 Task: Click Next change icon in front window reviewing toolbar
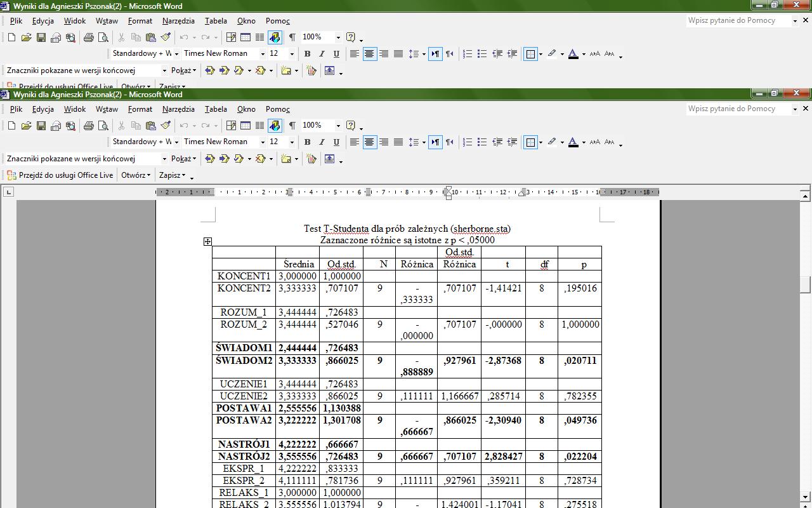224,159
